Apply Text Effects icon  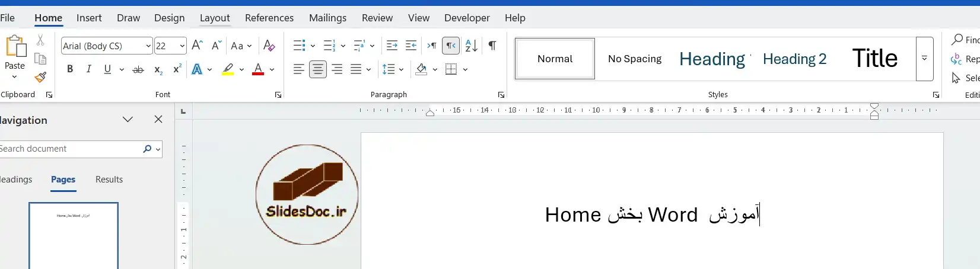[197, 69]
